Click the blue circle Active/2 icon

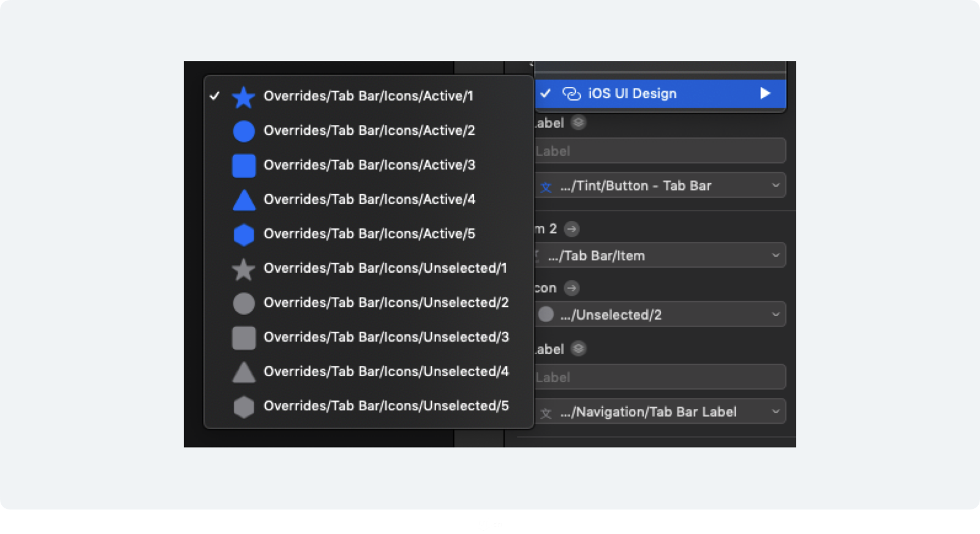click(x=243, y=131)
